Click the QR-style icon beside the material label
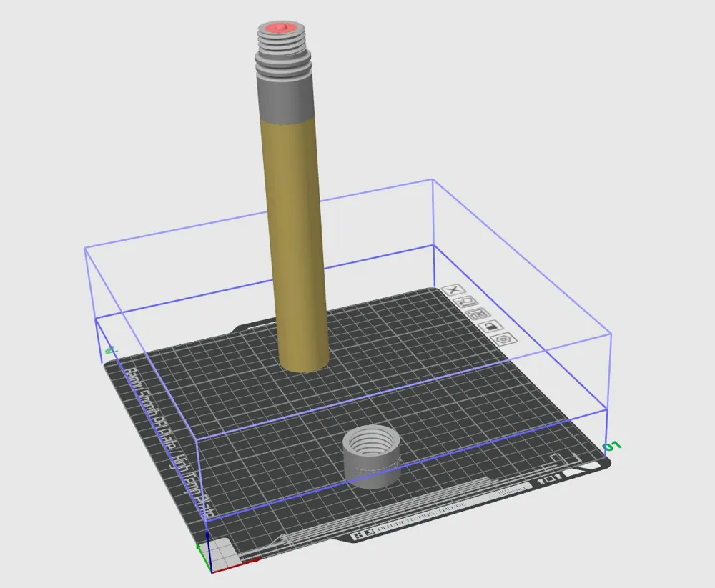 (369, 532)
